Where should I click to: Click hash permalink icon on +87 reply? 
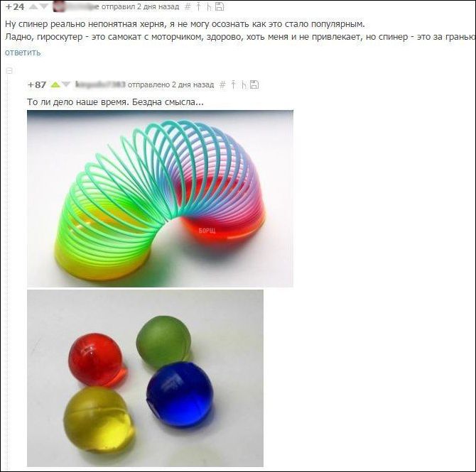click(222, 84)
